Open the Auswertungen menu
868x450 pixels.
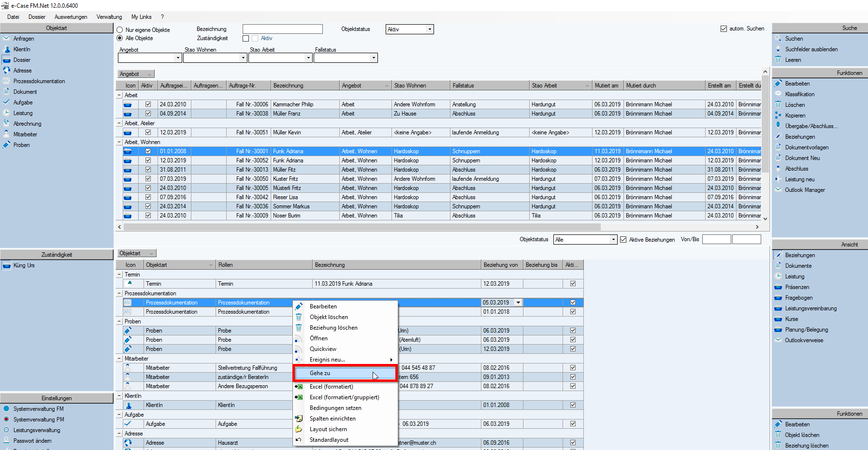71,17
